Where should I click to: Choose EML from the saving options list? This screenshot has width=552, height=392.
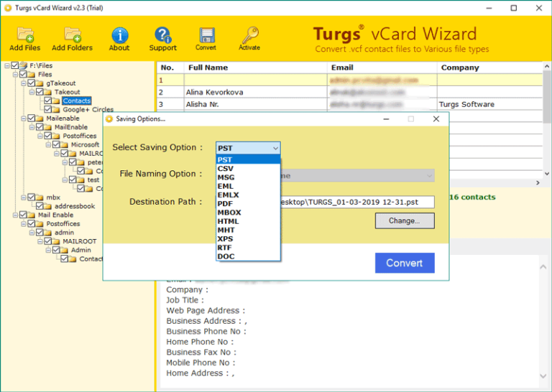click(x=248, y=186)
